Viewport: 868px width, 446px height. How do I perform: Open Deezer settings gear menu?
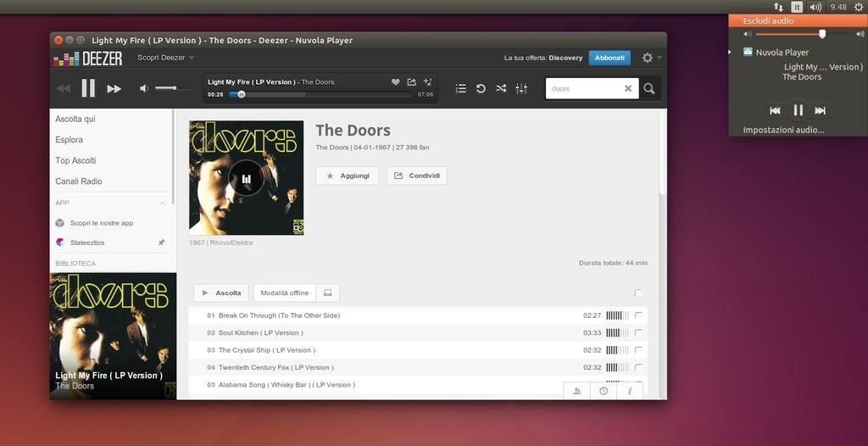click(647, 58)
